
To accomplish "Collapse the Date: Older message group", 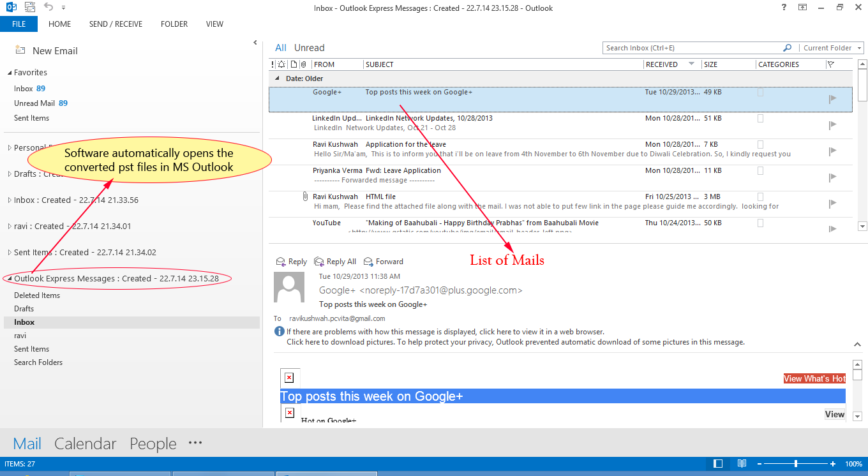I will point(277,78).
